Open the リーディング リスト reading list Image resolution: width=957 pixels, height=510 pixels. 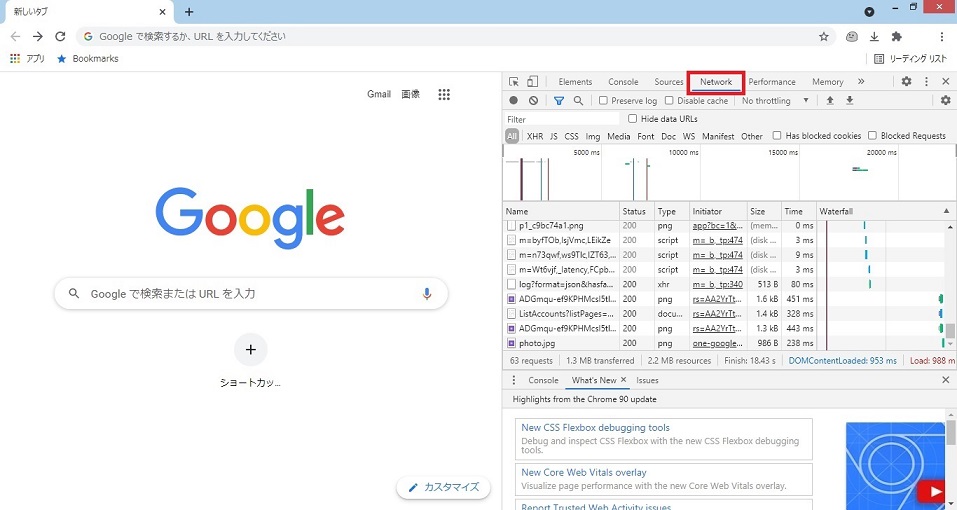tap(910, 59)
